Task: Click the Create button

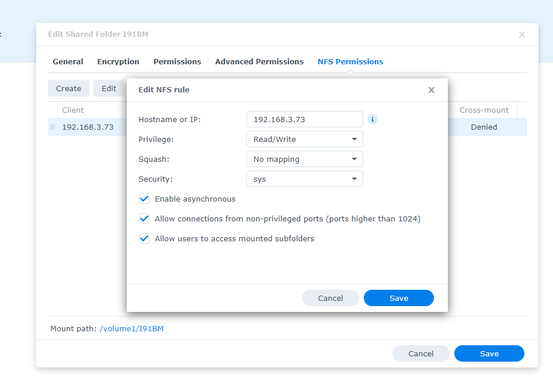Action: 68,88
